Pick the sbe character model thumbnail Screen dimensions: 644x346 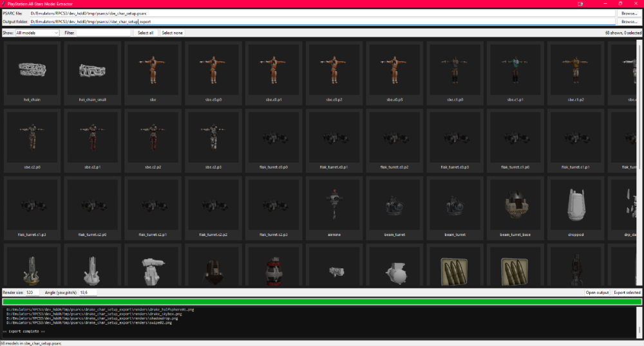pyautogui.click(x=153, y=73)
